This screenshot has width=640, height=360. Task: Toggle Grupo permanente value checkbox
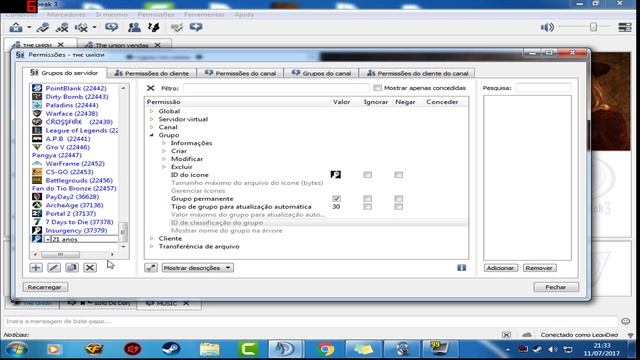coord(336,199)
